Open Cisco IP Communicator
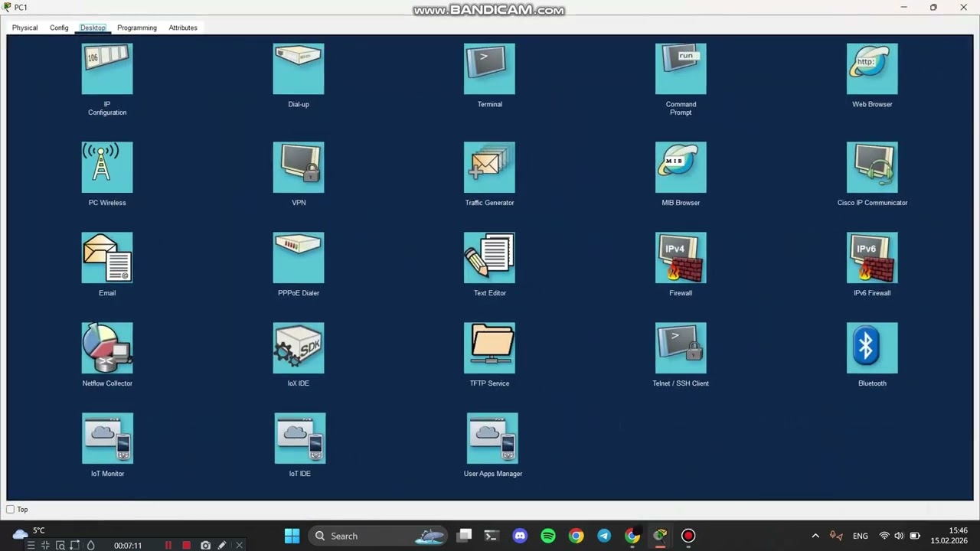980x551 pixels. tap(872, 167)
